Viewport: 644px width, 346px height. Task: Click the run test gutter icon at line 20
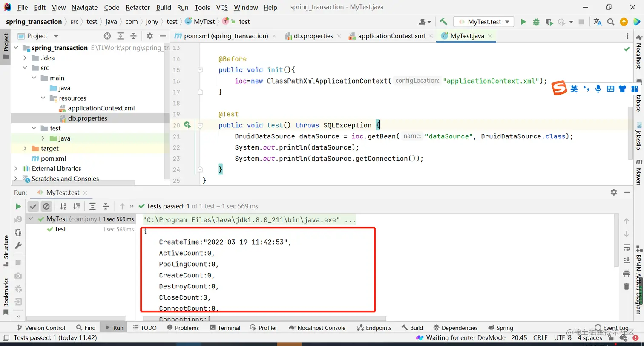[187, 125]
